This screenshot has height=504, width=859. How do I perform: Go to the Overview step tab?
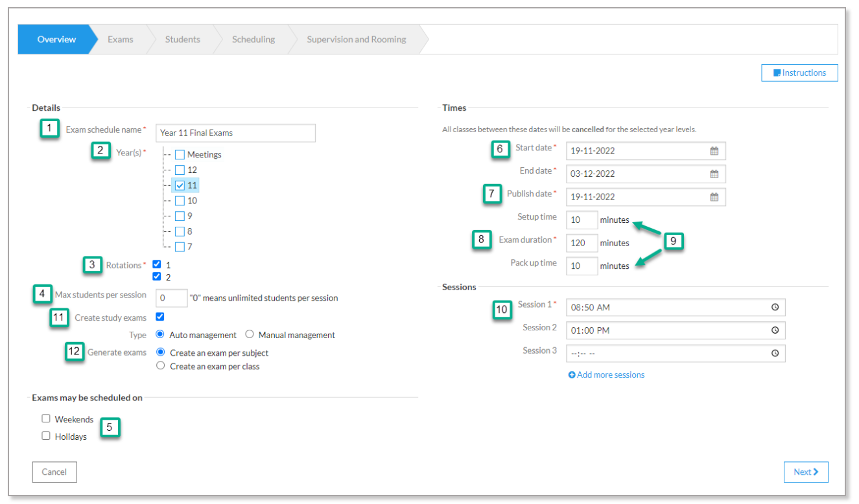pyautogui.click(x=56, y=40)
